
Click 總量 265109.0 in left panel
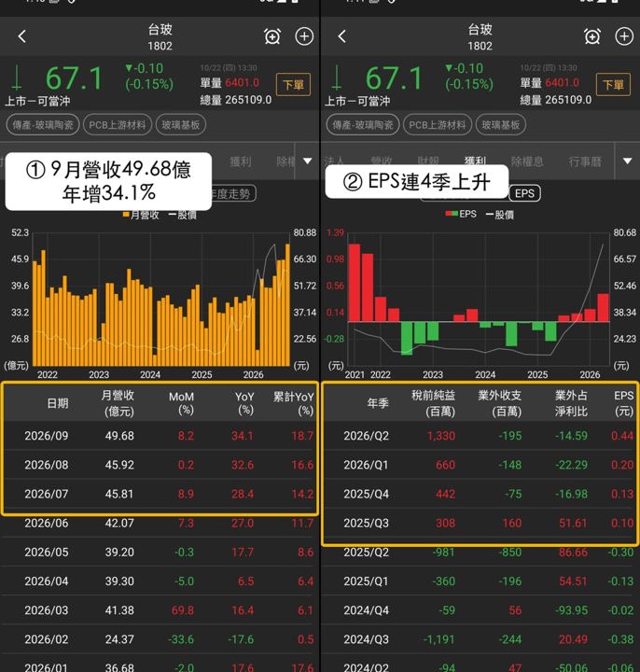[236, 100]
